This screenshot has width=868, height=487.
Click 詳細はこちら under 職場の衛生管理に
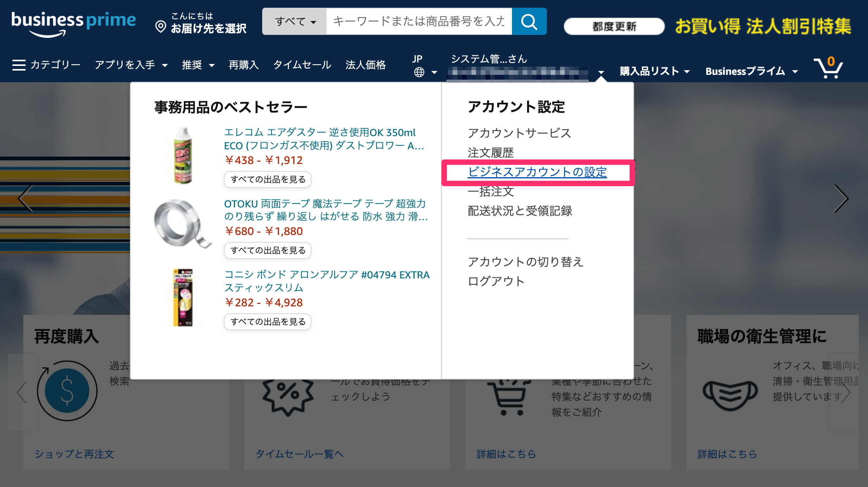pyautogui.click(x=727, y=454)
